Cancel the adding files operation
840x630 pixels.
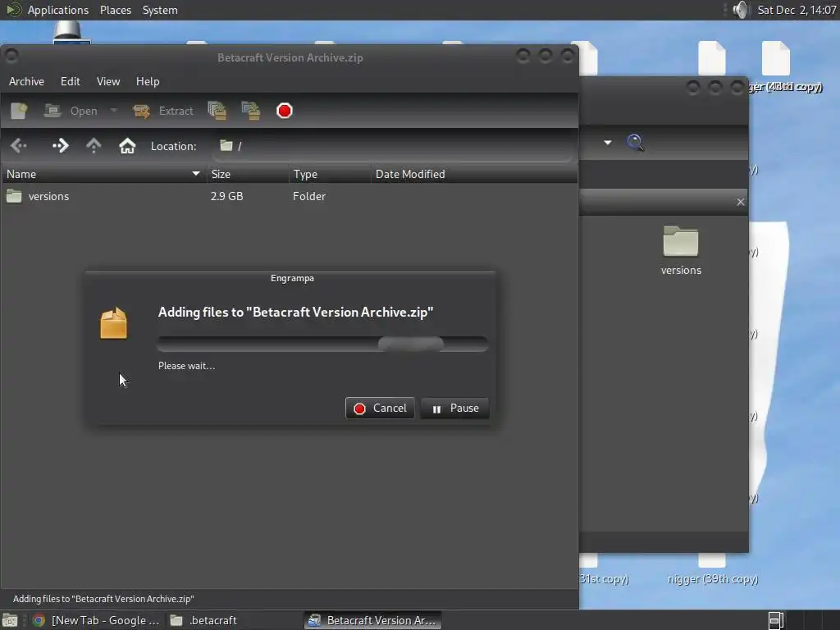(380, 409)
